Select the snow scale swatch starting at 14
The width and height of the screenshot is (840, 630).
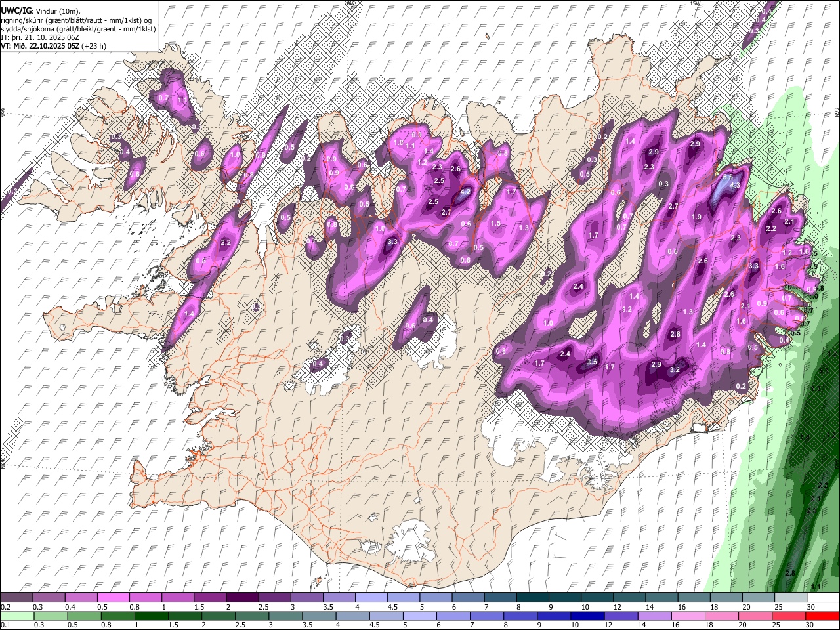tap(661, 597)
